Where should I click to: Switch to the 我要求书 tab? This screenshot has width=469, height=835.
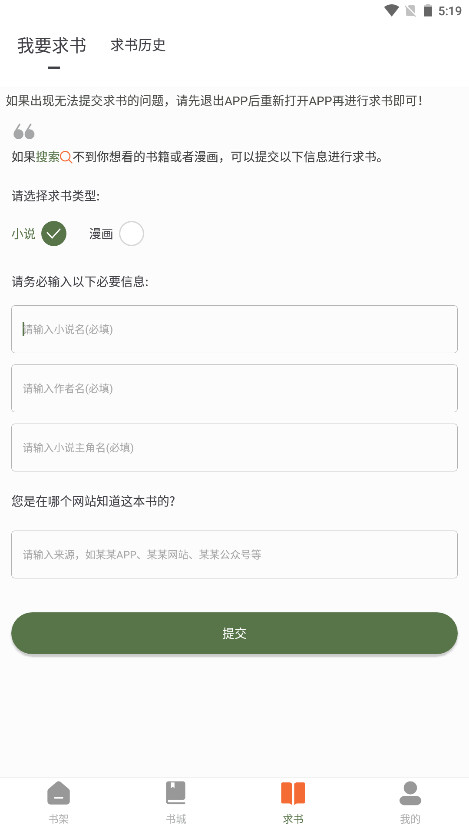[52, 45]
